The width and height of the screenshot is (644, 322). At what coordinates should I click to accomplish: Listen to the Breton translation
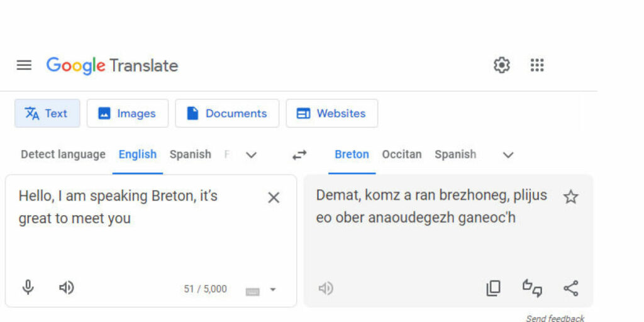pos(326,288)
